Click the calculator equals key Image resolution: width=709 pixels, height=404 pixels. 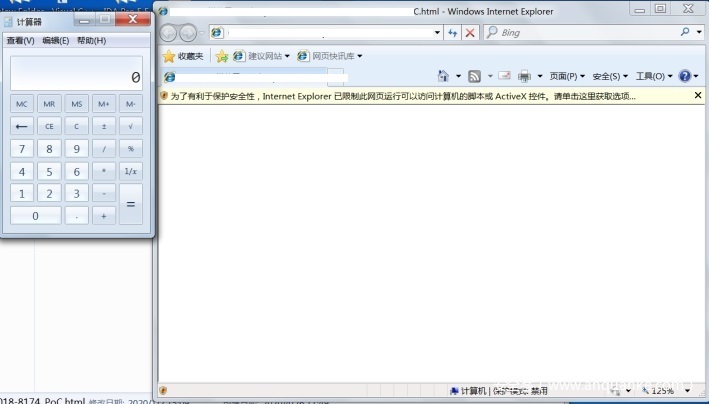[131, 204]
